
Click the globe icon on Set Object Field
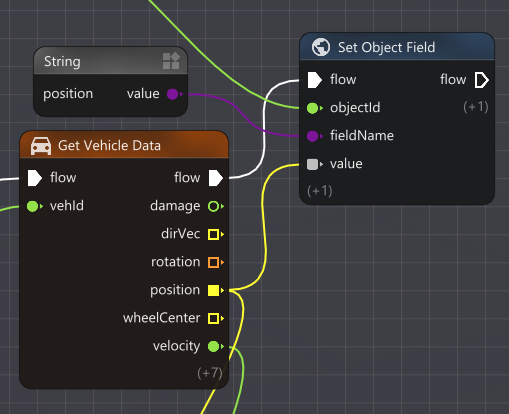[x=321, y=47]
